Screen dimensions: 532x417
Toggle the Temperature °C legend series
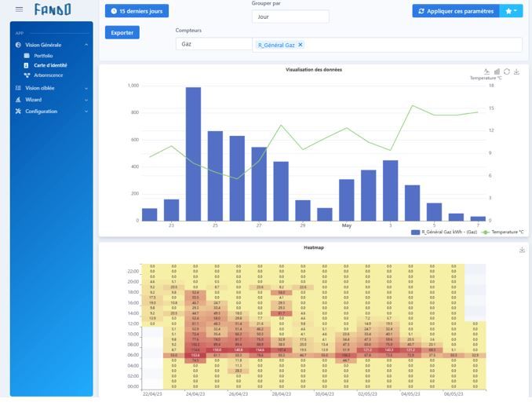pos(502,232)
